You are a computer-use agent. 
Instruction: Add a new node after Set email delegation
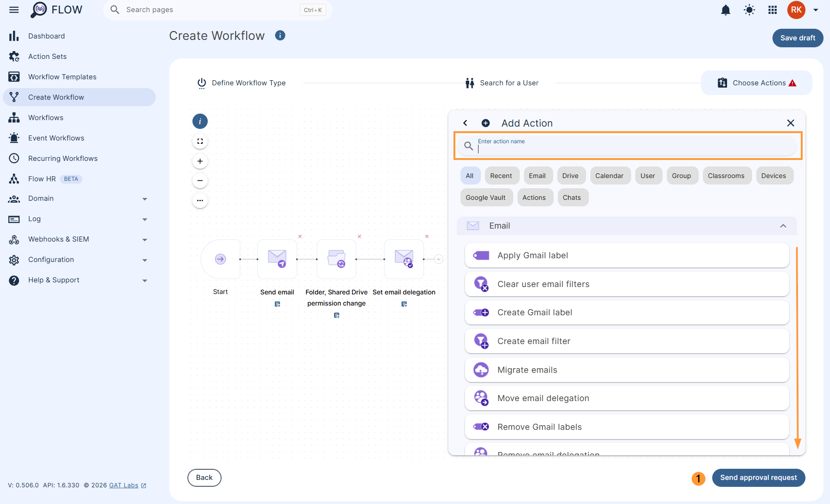click(x=439, y=259)
